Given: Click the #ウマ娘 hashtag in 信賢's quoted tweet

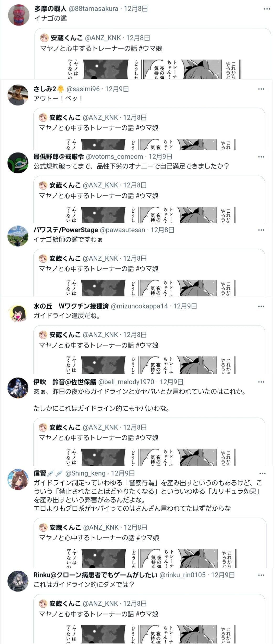Looking at the screenshot, I should (147, 538).
